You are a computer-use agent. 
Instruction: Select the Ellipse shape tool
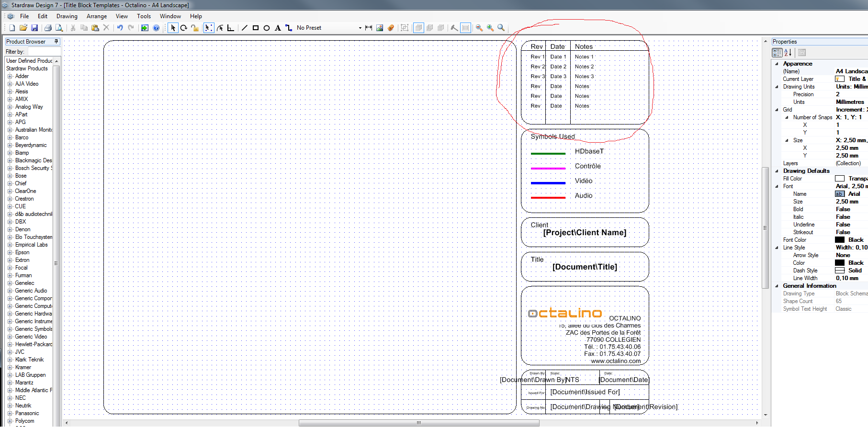point(267,28)
